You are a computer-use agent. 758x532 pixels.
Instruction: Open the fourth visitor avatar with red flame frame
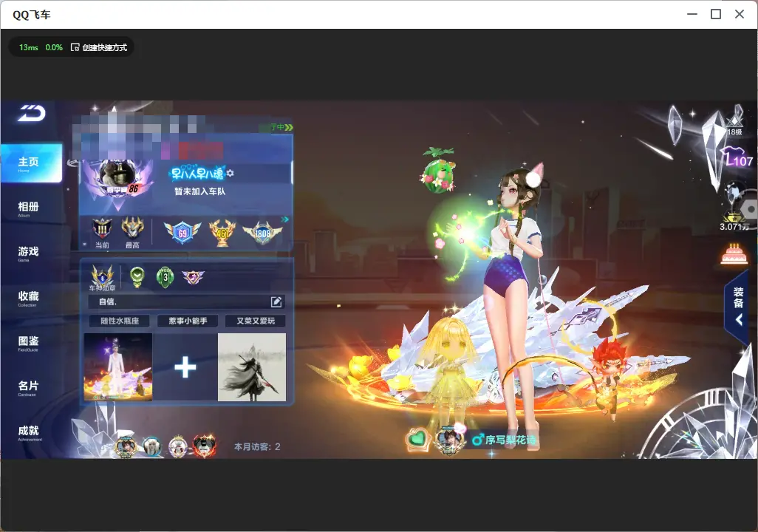205,446
